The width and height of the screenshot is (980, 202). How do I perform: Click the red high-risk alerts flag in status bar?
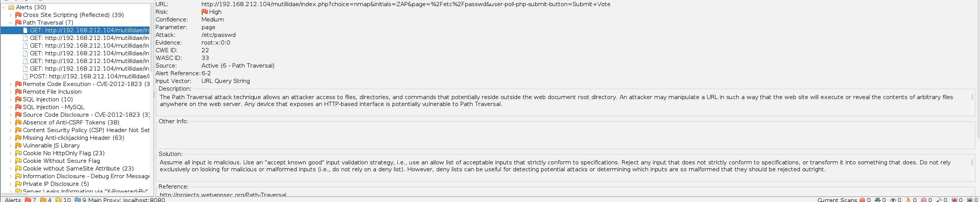pyautogui.click(x=28, y=200)
